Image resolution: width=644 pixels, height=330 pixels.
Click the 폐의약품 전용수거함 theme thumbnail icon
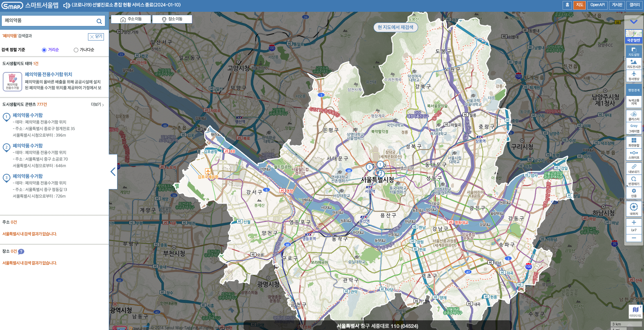point(12,82)
